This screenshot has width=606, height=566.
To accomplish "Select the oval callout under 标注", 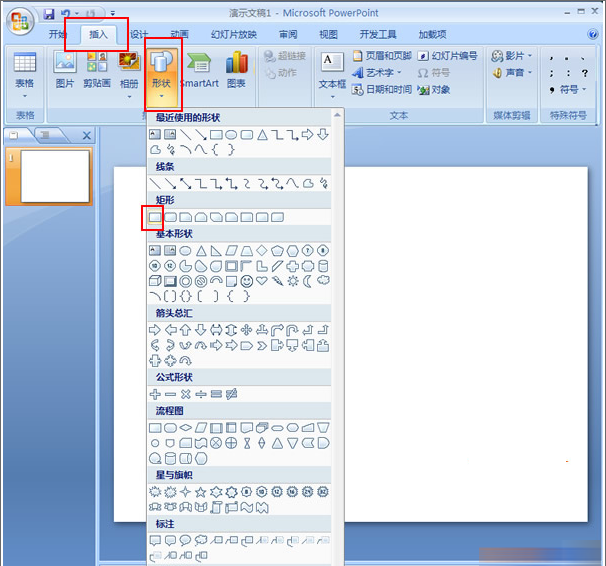I will pos(186,540).
